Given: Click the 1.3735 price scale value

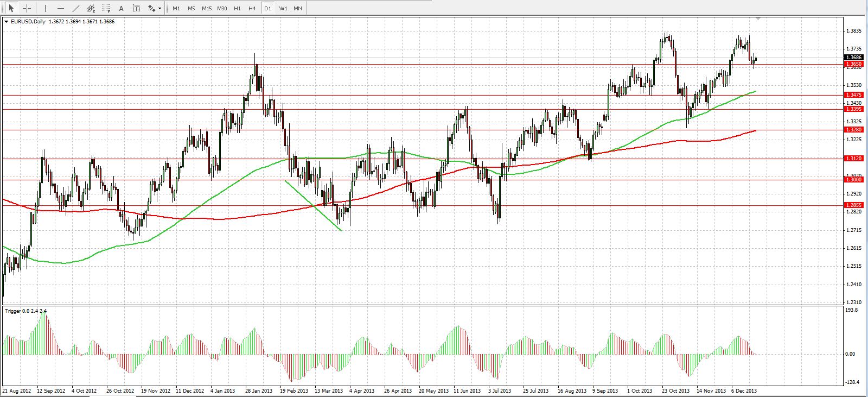Looking at the screenshot, I should tap(854, 49).
